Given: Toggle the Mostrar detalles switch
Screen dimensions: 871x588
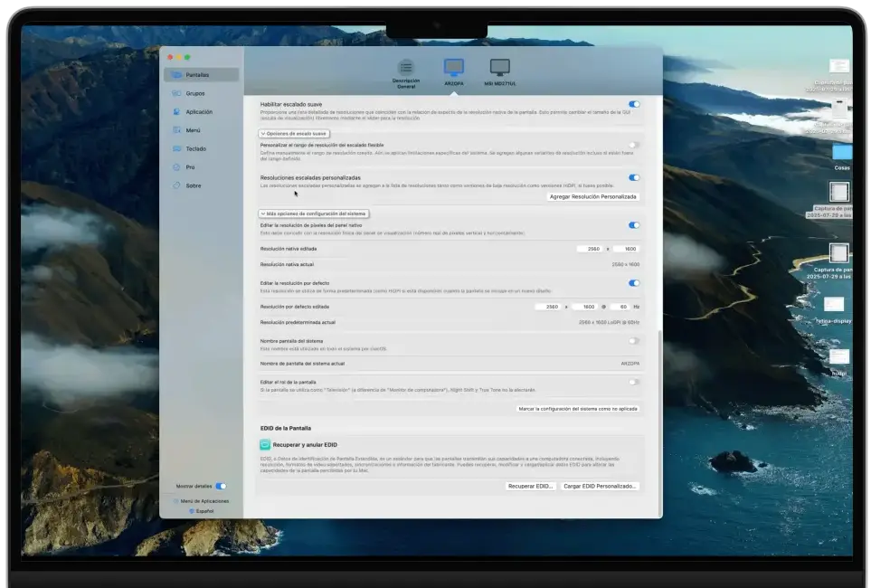Looking at the screenshot, I should tap(221, 486).
